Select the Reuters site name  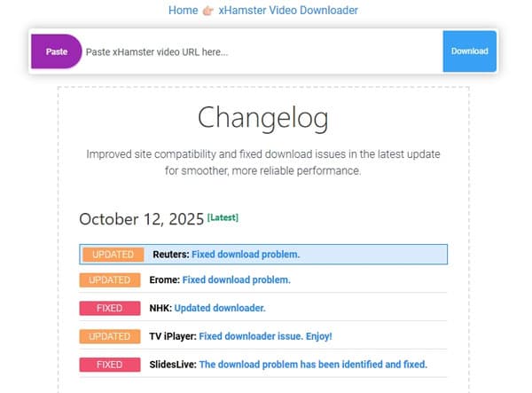pyautogui.click(x=170, y=255)
